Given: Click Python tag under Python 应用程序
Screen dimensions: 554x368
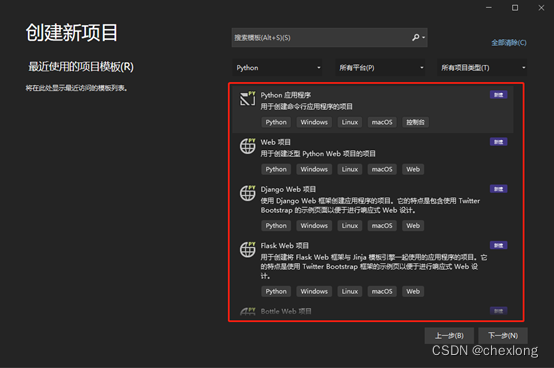Looking at the screenshot, I should [x=276, y=122].
